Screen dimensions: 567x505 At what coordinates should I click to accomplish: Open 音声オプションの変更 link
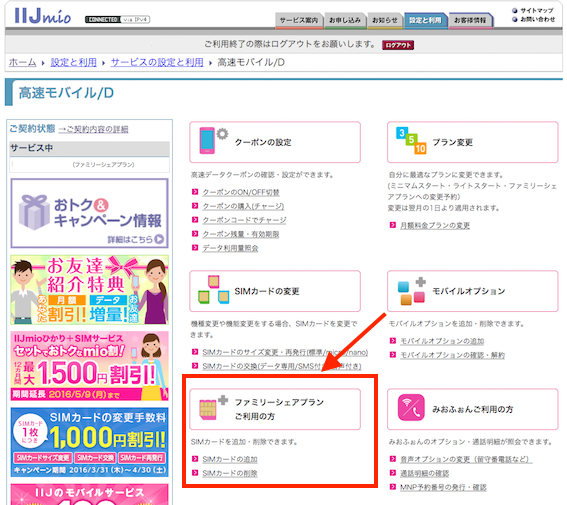tap(466, 459)
